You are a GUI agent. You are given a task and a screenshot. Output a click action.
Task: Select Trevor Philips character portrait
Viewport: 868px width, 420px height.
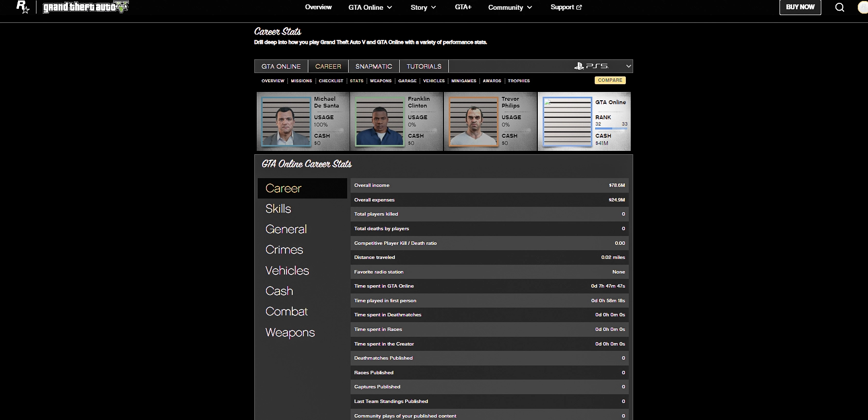(x=474, y=122)
